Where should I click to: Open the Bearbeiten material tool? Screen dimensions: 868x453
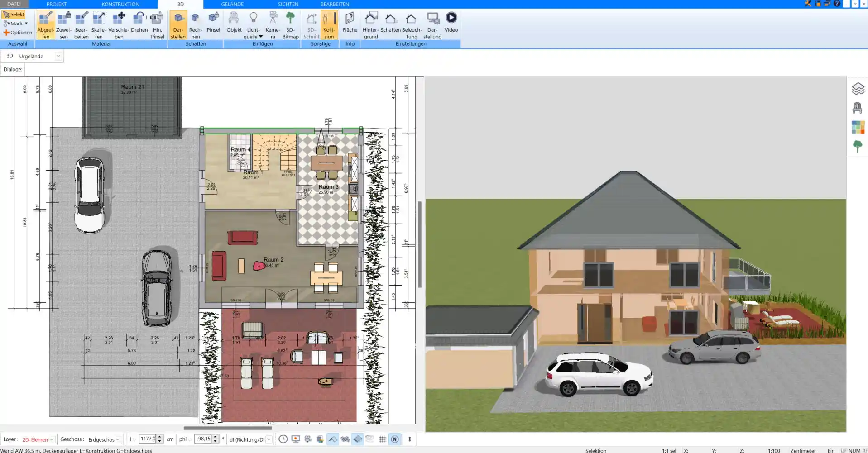[82, 25]
